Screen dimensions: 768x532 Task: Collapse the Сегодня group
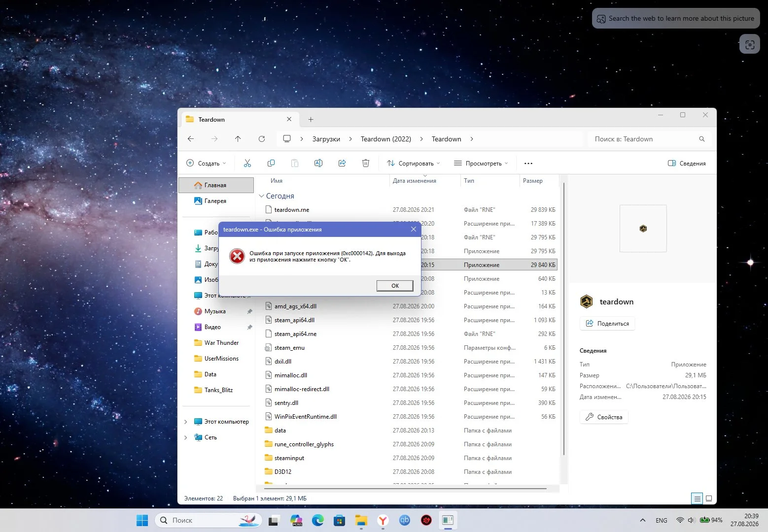pyautogui.click(x=262, y=196)
